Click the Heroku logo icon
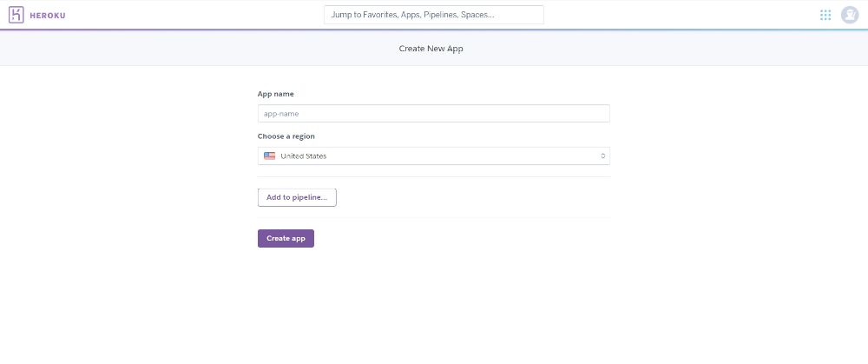Screen dimensions: 868x364 tap(16, 15)
